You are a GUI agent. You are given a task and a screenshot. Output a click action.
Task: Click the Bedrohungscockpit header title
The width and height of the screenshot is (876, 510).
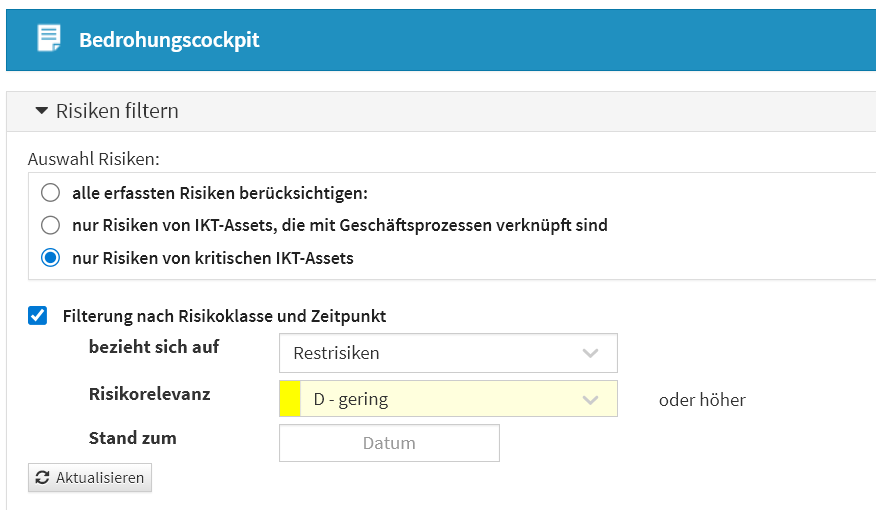point(169,40)
